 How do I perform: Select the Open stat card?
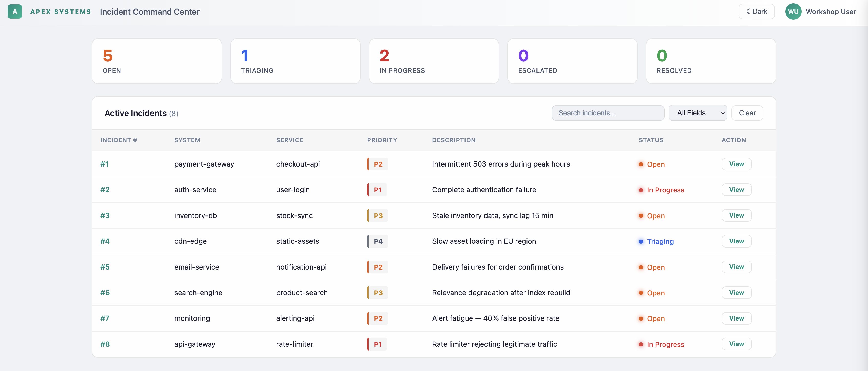point(157,61)
